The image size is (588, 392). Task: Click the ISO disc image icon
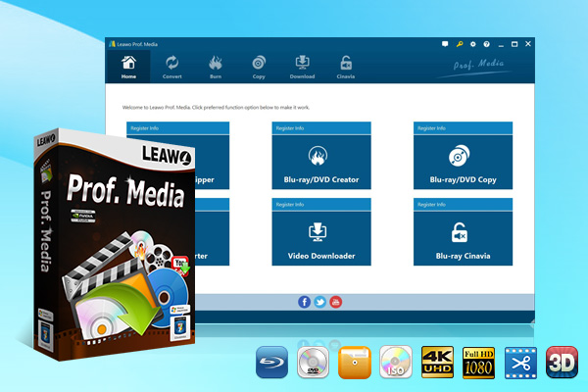(396, 363)
